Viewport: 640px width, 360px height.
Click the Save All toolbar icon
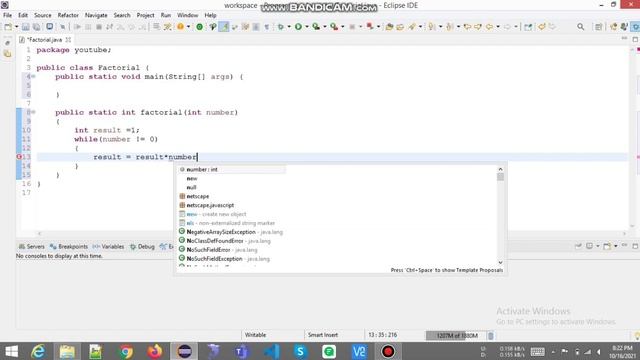pos(37,27)
